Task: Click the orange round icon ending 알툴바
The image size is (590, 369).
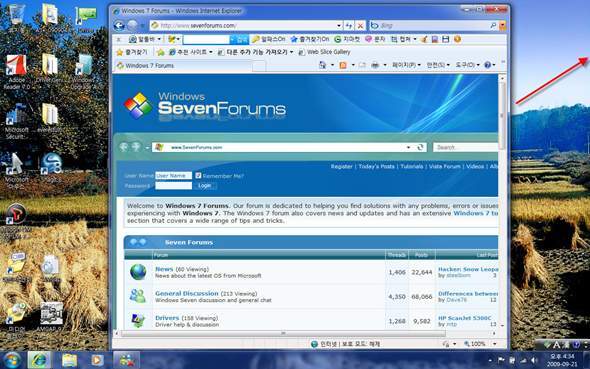Action: (x=457, y=39)
